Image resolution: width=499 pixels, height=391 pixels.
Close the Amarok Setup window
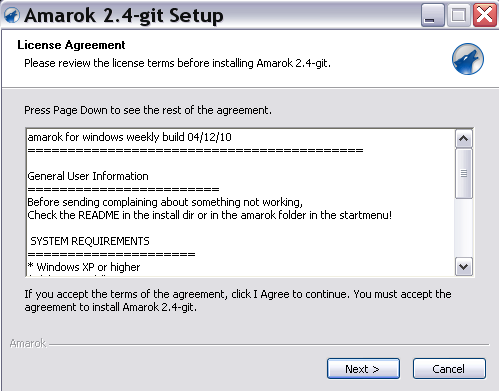pos(484,15)
